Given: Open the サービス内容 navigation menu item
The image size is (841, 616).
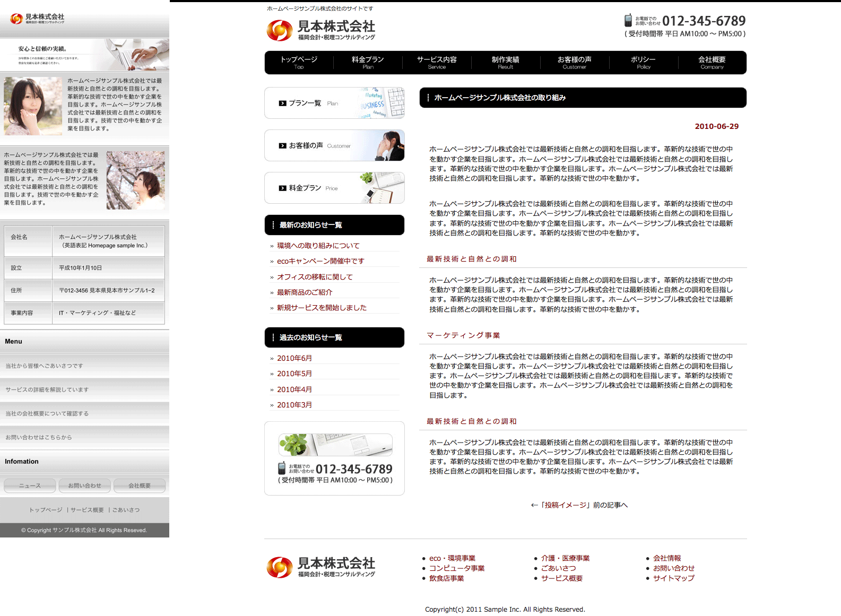Looking at the screenshot, I should pyautogui.click(x=437, y=62).
